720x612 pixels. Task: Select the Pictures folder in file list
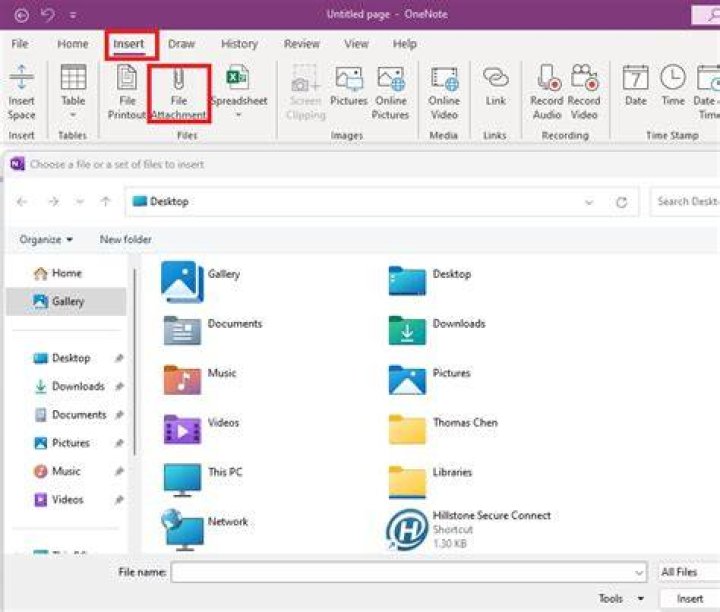[x=429, y=379]
